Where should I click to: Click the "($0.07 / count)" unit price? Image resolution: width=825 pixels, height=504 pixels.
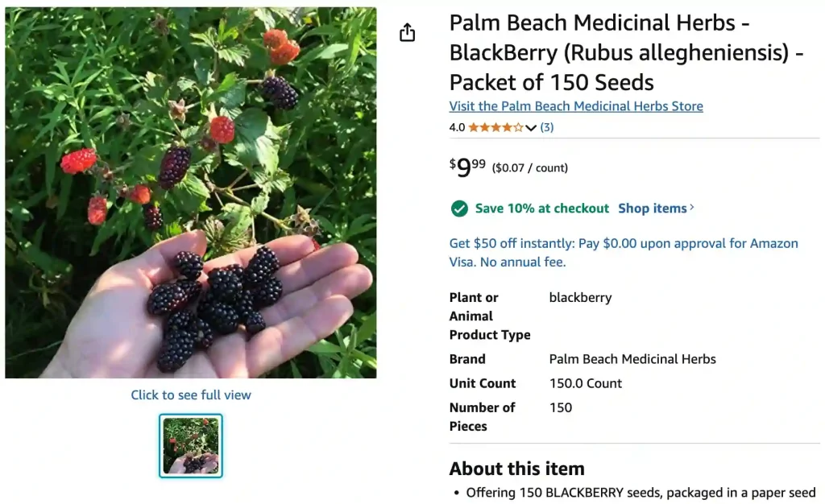(530, 168)
